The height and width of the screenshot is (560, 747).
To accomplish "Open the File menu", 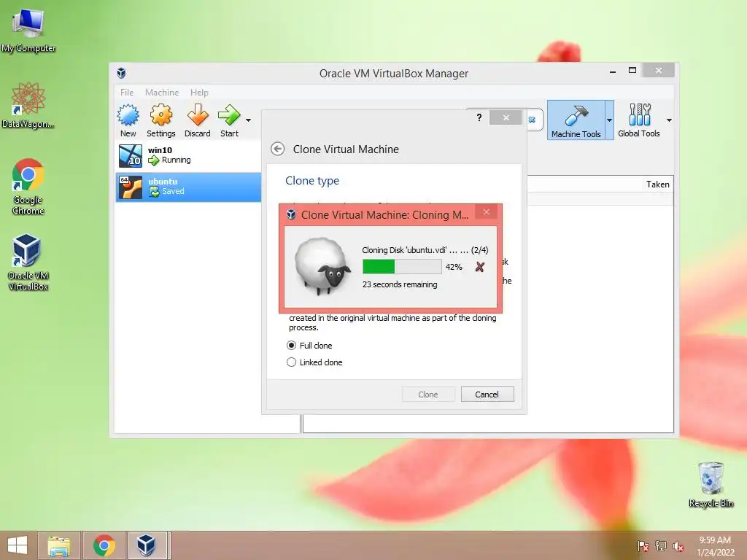I will point(127,93).
